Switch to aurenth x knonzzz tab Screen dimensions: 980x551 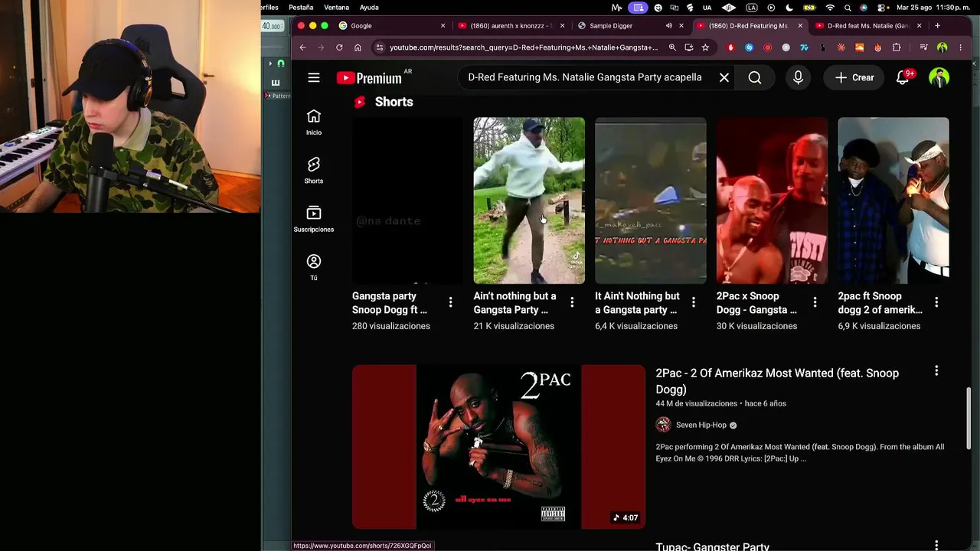[x=511, y=26]
